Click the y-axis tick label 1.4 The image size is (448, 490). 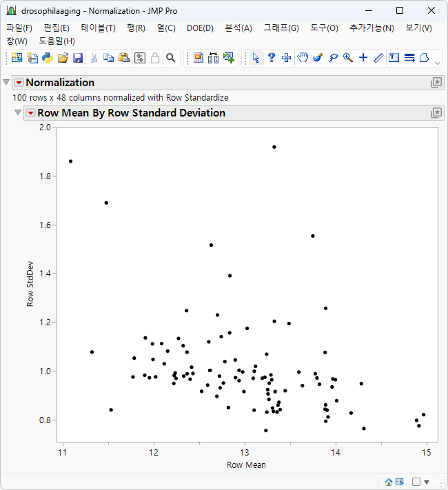coord(45,274)
